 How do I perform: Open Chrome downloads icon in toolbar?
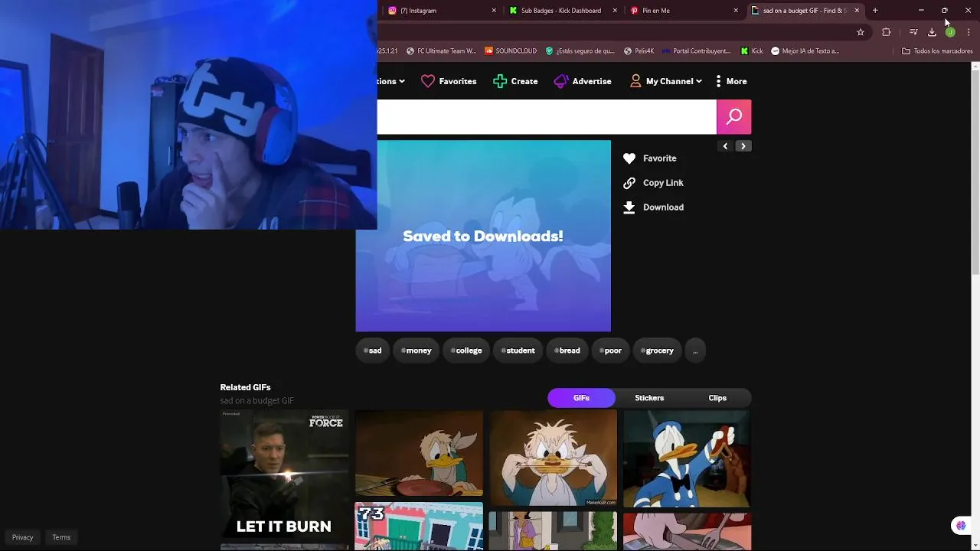tap(932, 32)
